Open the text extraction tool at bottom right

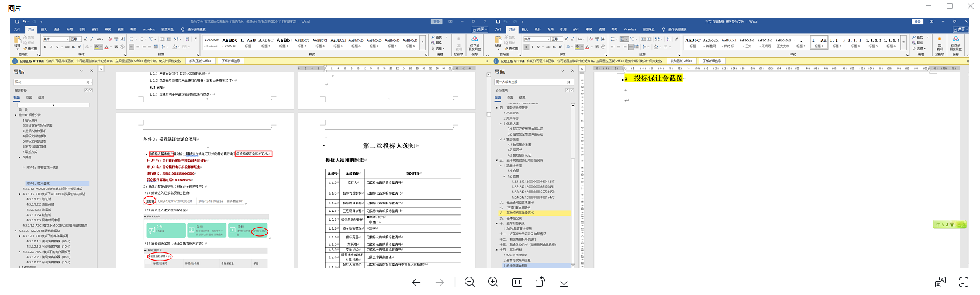pos(964,282)
